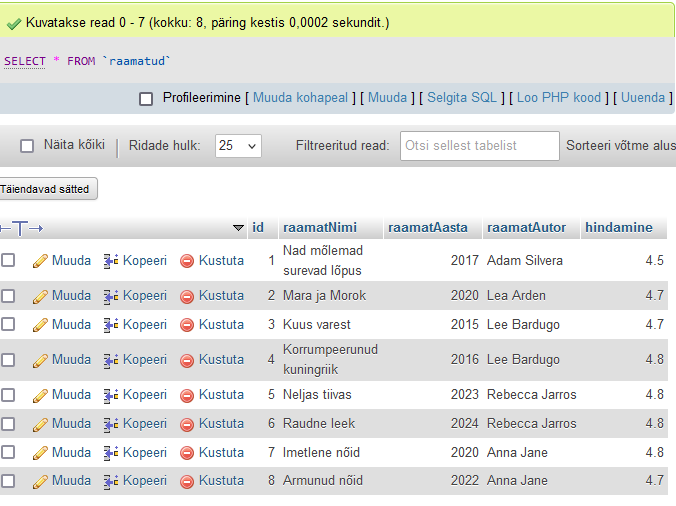Click the pencil icon for Korrumpeerunud kuningriik row
Viewport: 676px width, 506px height.
pyautogui.click(x=40, y=360)
